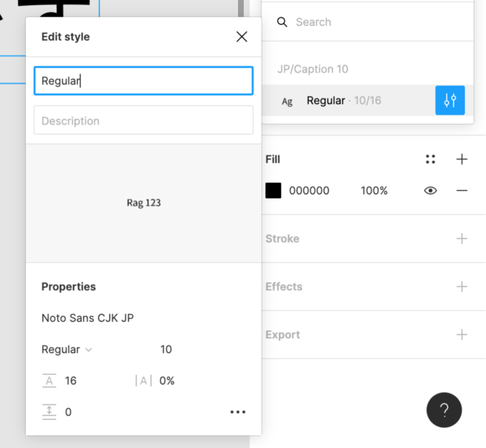Open type details three-dots menu
This screenshot has width=486, height=448.
point(238,412)
